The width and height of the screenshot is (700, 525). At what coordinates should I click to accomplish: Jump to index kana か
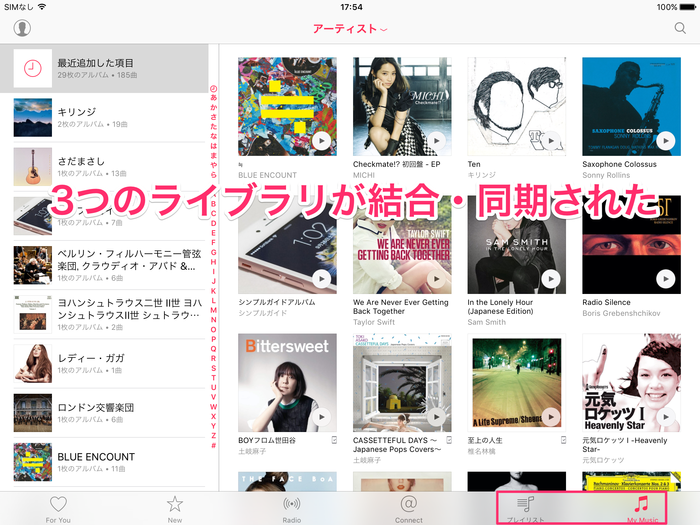pos(213,107)
